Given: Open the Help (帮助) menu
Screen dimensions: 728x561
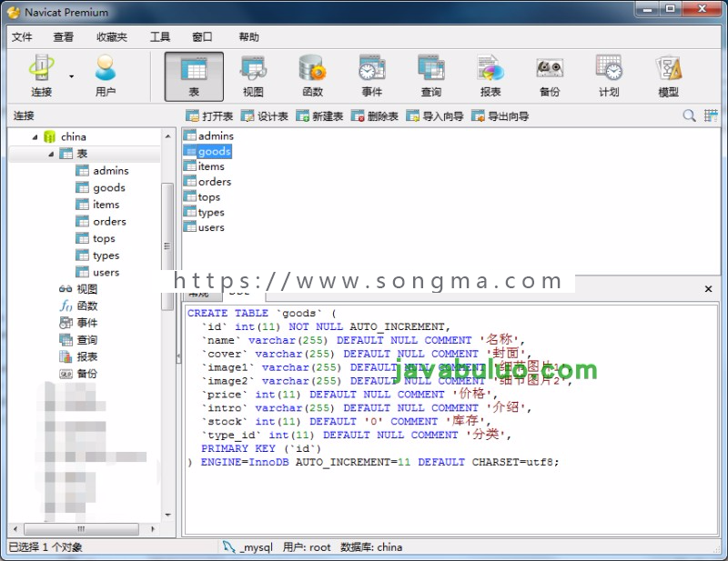Looking at the screenshot, I should pyautogui.click(x=248, y=37).
